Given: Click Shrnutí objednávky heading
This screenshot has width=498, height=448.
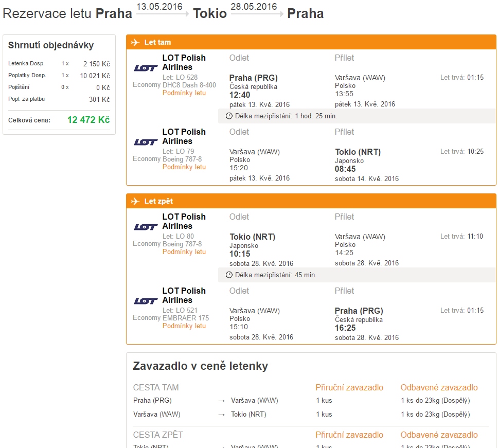Looking at the screenshot, I should point(51,45).
